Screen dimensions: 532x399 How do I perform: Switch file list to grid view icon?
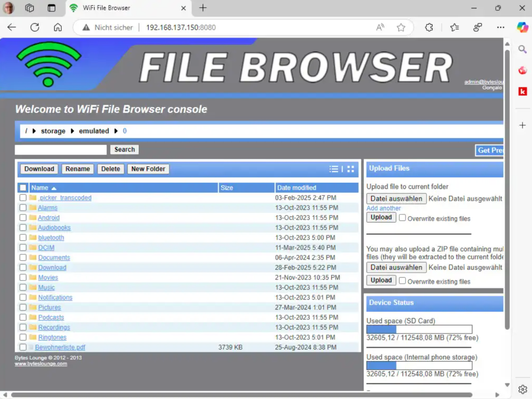(351, 169)
